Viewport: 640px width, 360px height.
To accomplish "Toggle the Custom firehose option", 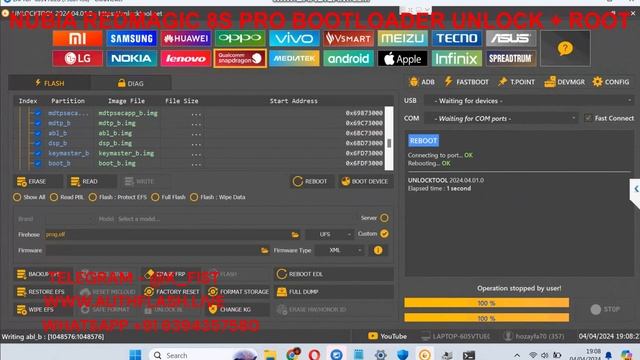I will click(384, 234).
